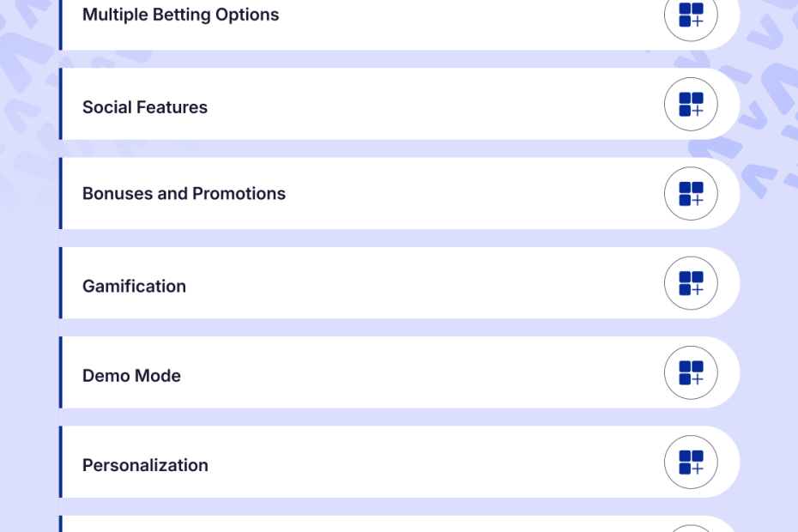Click the grid-plus icon beside Bonuses and Promotions
The width and height of the screenshot is (798, 532).
click(x=691, y=194)
